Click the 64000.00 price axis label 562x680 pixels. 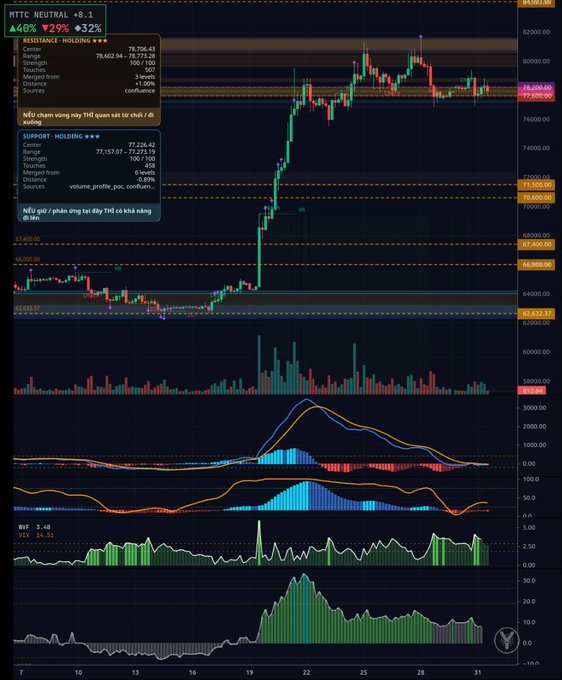coord(536,294)
